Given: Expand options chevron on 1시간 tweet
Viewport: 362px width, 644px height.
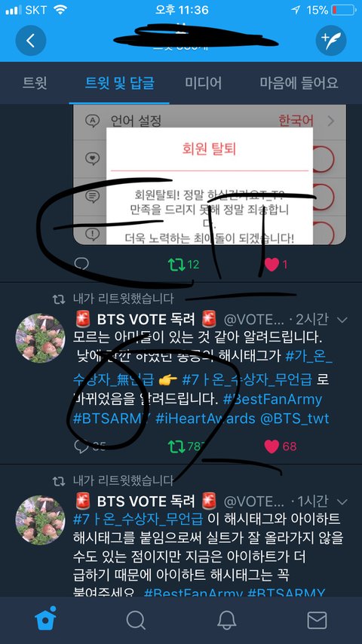Looking at the screenshot, I should tap(342, 501).
